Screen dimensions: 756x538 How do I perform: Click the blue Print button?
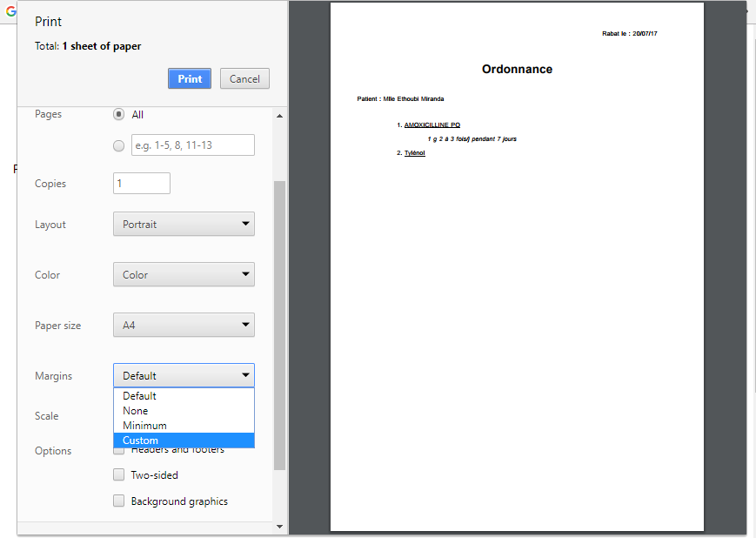(190, 78)
